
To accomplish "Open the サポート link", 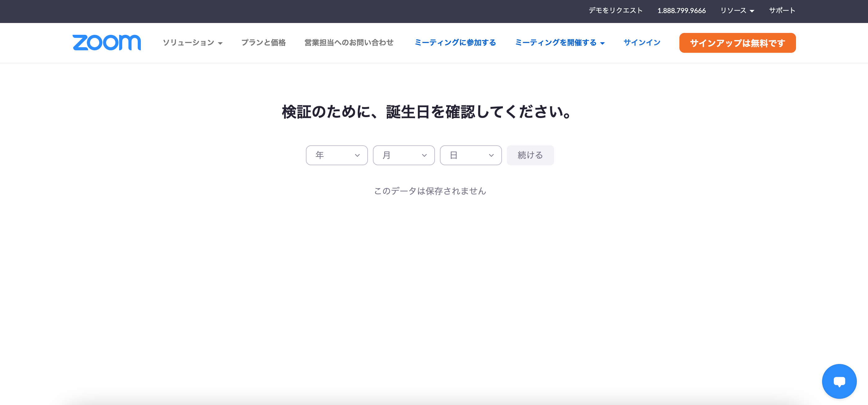I will (x=782, y=11).
